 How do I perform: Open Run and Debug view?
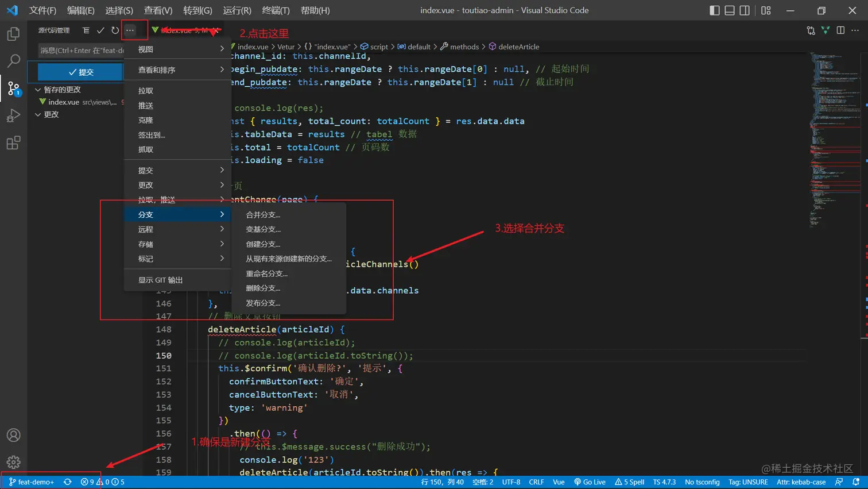coord(13,115)
